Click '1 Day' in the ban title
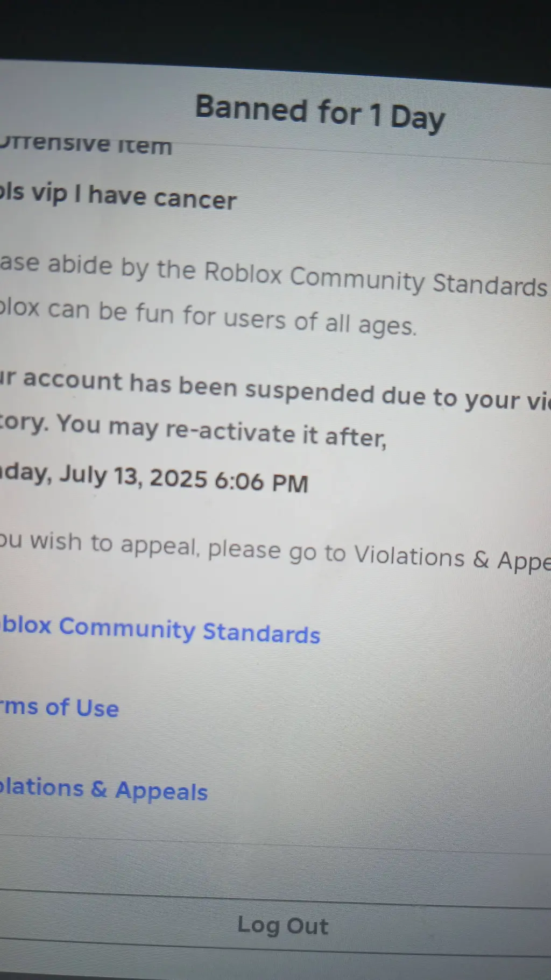The width and height of the screenshot is (551, 980). tap(407, 118)
